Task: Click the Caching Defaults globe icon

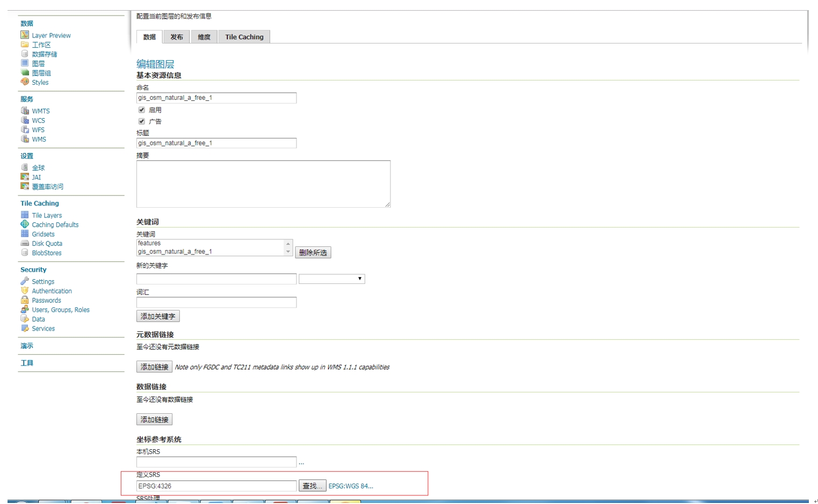Action: click(x=25, y=224)
